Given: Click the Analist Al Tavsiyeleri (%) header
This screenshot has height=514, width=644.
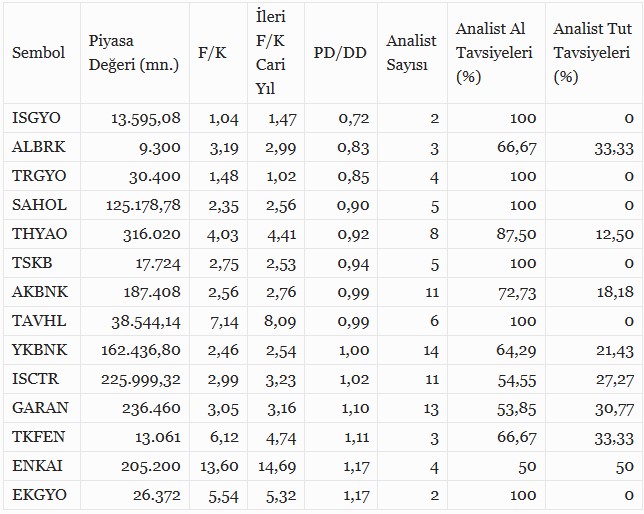Looking at the screenshot, I should point(493,52).
